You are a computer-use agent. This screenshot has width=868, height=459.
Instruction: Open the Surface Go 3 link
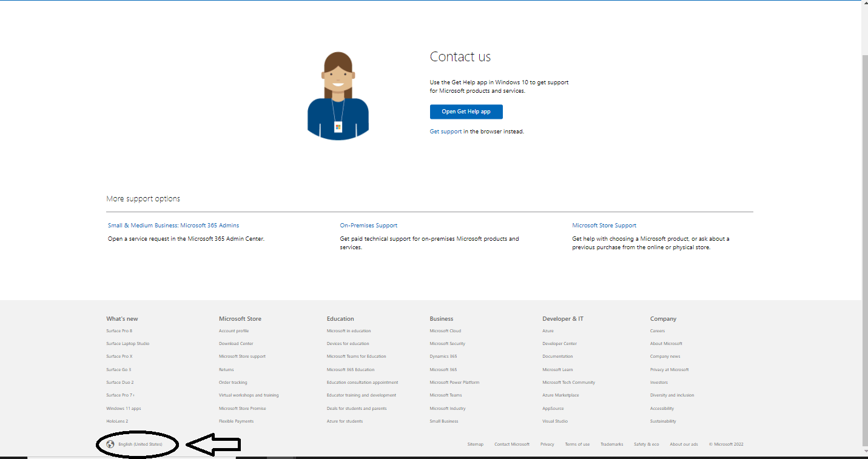[118, 370]
